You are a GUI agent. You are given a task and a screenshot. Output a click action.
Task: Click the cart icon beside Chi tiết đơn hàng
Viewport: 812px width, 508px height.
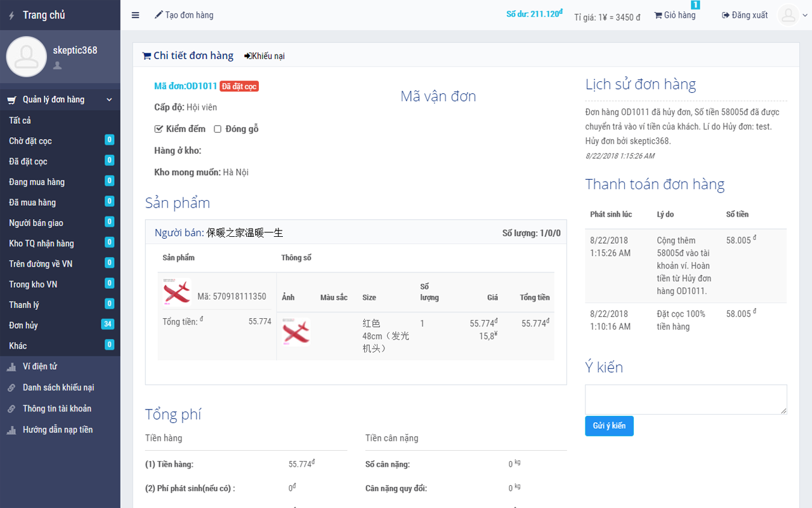(147, 56)
